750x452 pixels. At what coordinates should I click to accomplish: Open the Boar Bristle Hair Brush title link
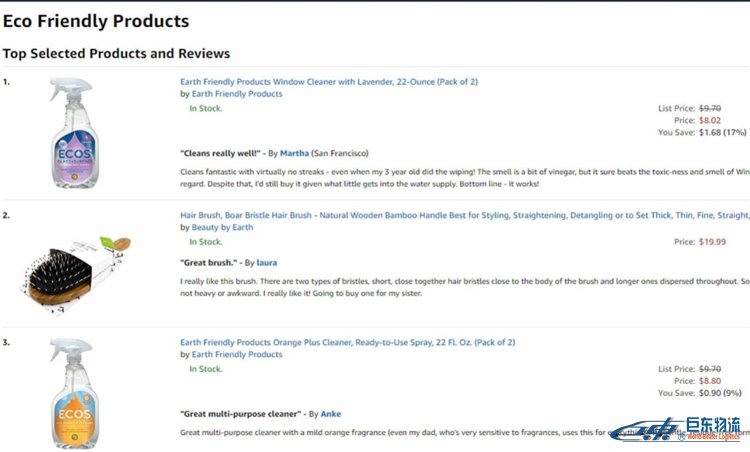pos(464,215)
